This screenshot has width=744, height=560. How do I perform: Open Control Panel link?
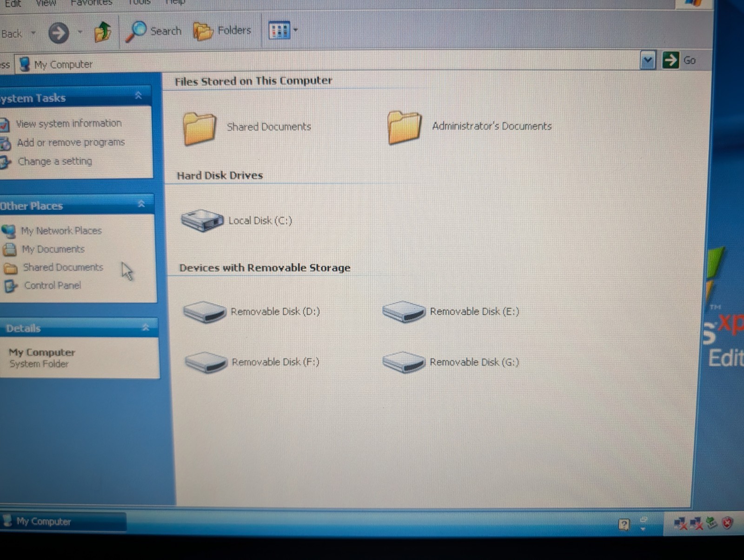pos(53,286)
